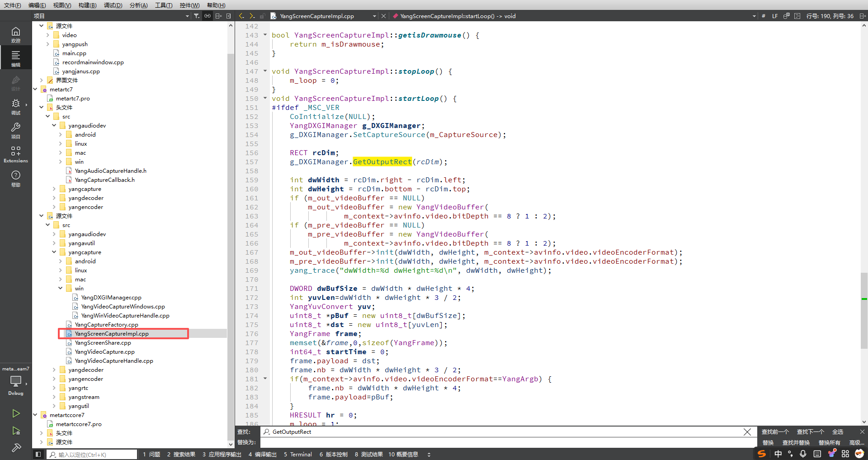Open the output pane selector arrows

tap(429, 455)
